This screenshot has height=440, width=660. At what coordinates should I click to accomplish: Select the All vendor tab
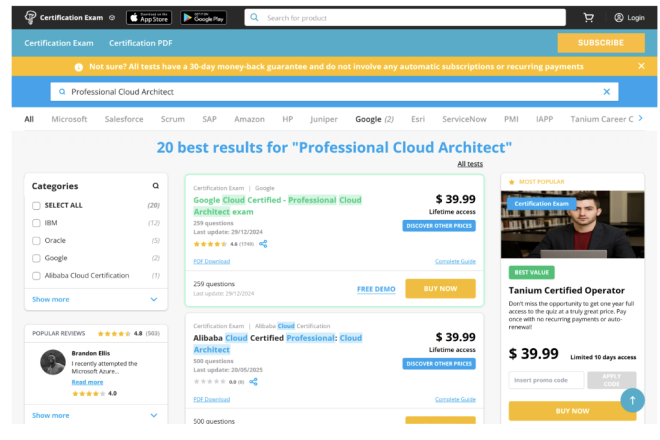click(x=29, y=119)
